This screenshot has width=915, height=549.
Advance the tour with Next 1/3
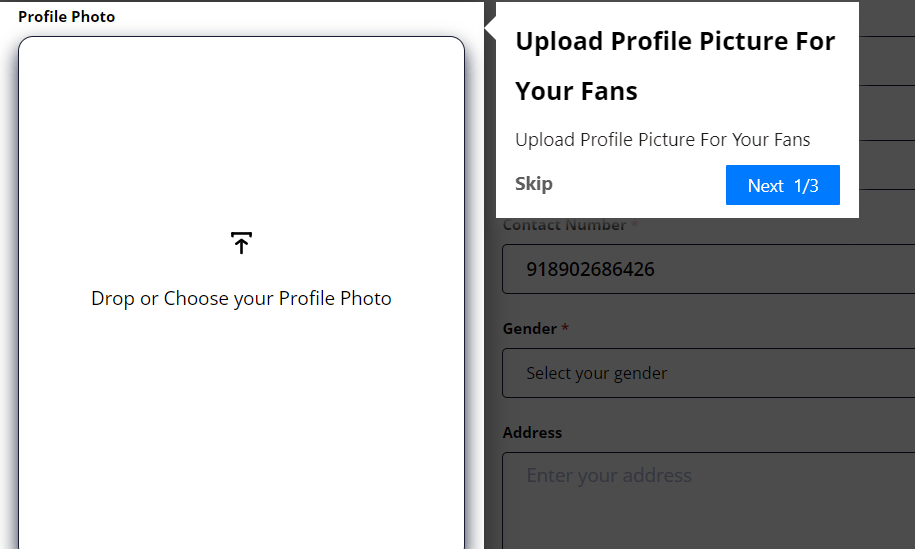(783, 185)
